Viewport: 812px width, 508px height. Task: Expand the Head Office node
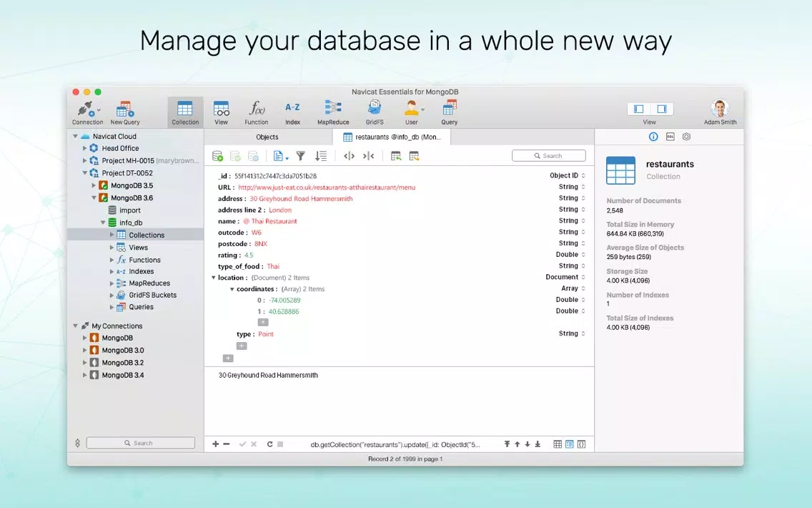click(x=85, y=148)
